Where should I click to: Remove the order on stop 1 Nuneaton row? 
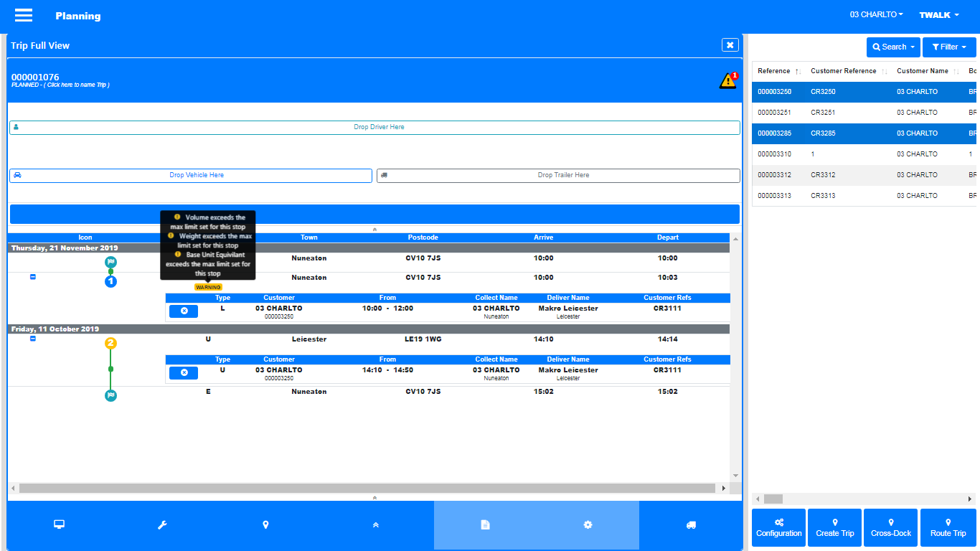tap(184, 311)
